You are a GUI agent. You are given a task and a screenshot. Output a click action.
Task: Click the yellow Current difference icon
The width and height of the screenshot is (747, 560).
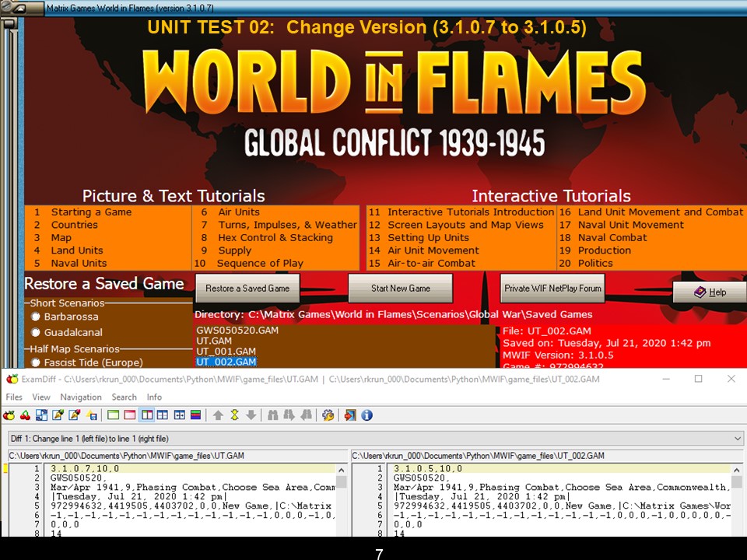click(x=234, y=415)
